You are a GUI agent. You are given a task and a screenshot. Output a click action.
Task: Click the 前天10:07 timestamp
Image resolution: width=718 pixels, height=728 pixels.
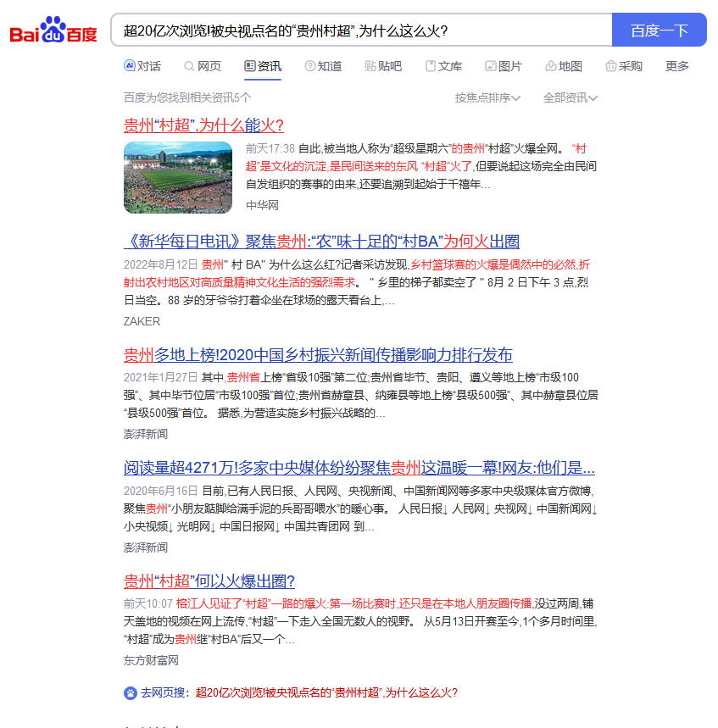click(148, 604)
